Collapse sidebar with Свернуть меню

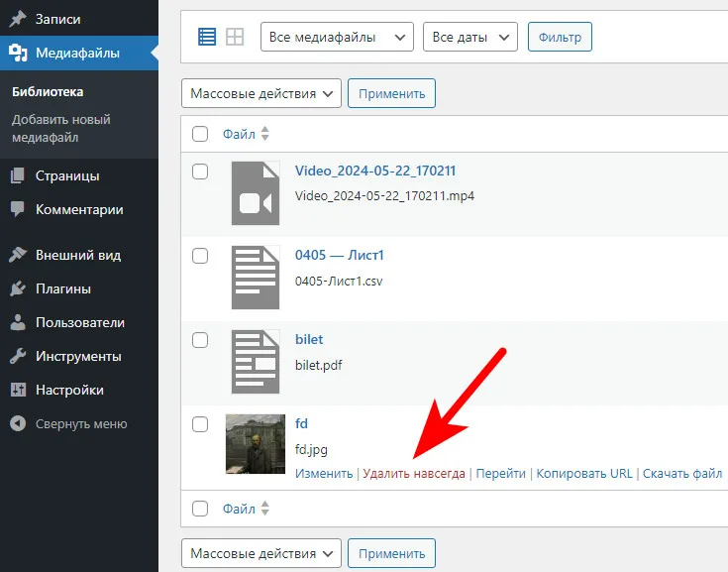point(79,423)
